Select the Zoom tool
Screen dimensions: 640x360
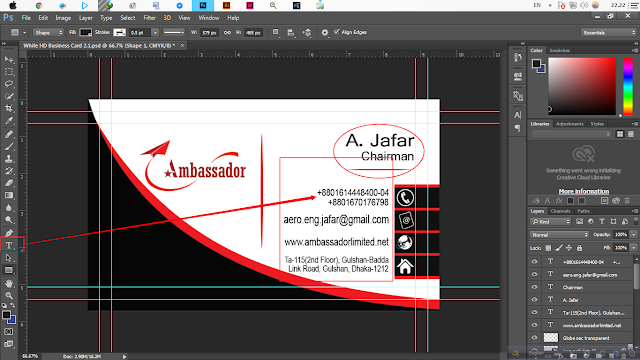pos(9,296)
